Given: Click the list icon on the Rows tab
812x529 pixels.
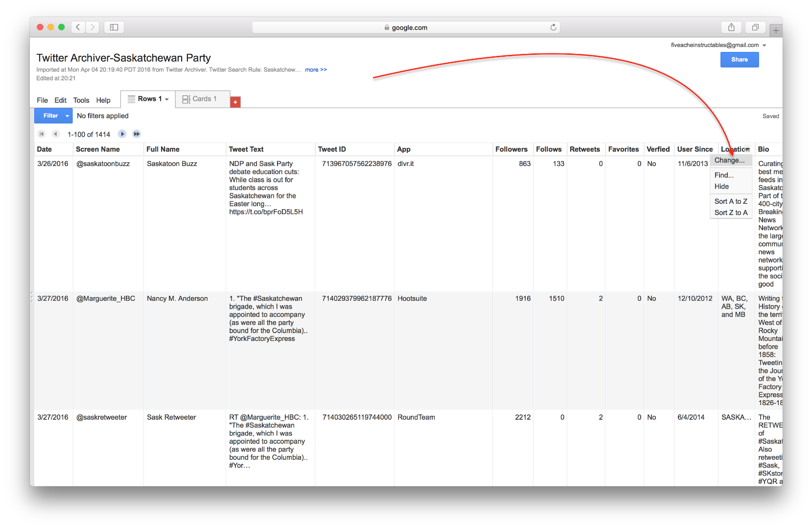Looking at the screenshot, I should 131,98.
